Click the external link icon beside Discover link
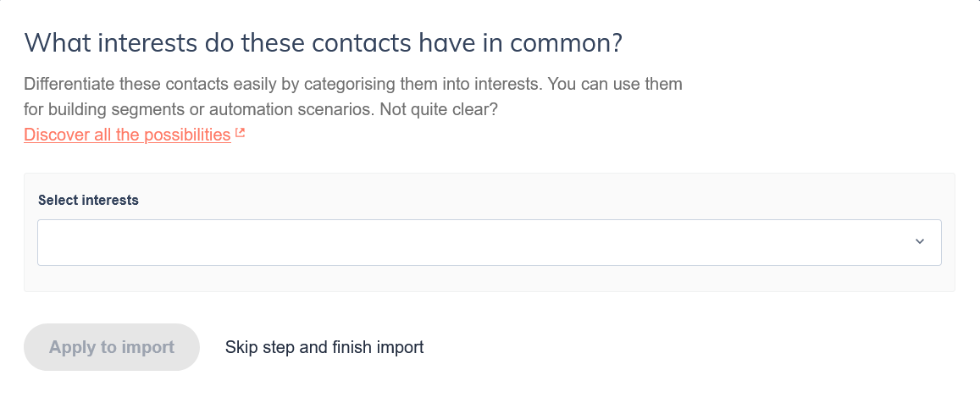980x403 pixels. click(241, 133)
